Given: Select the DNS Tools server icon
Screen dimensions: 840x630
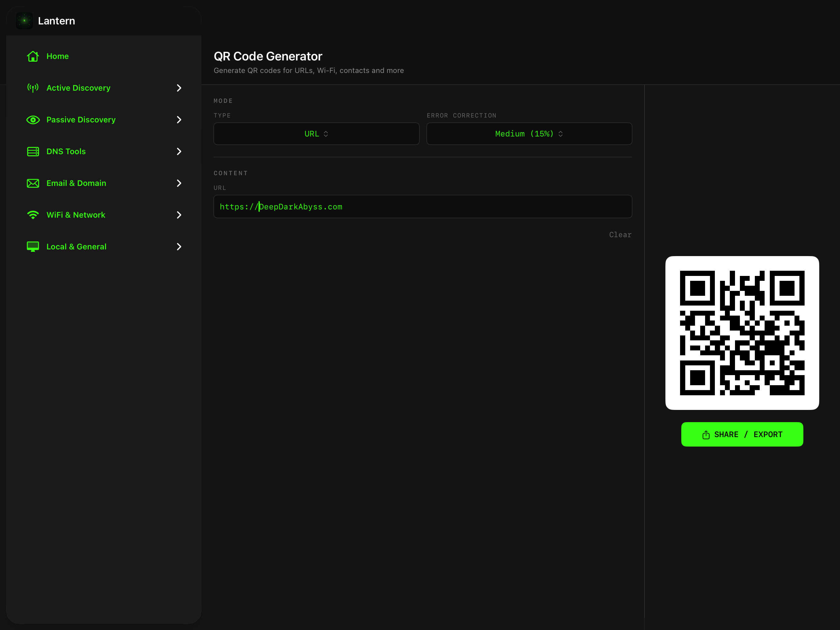Looking at the screenshot, I should click(x=33, y=151).
